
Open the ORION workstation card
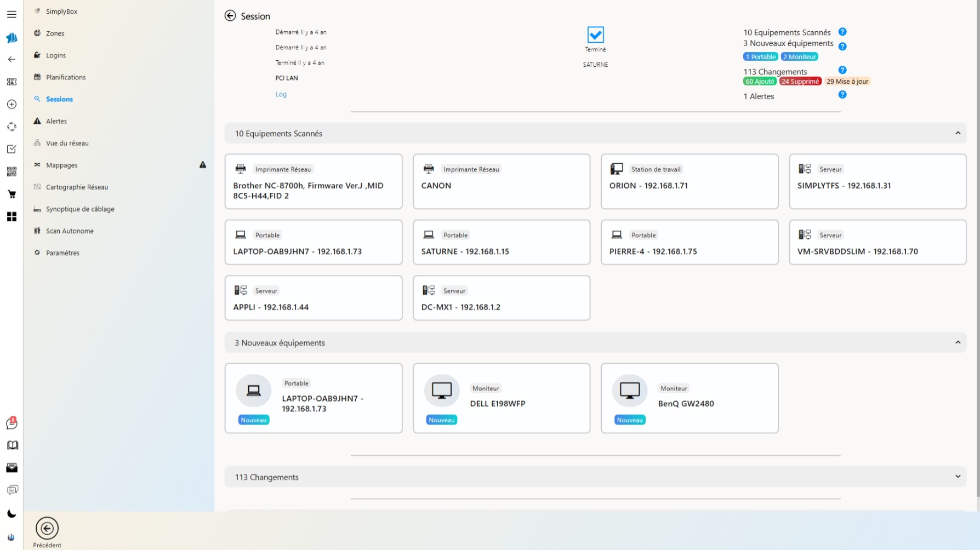tap(689, 181)
